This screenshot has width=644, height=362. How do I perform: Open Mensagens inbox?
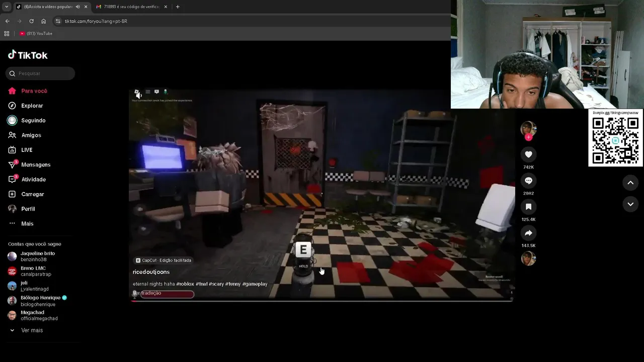click(29, 165)
